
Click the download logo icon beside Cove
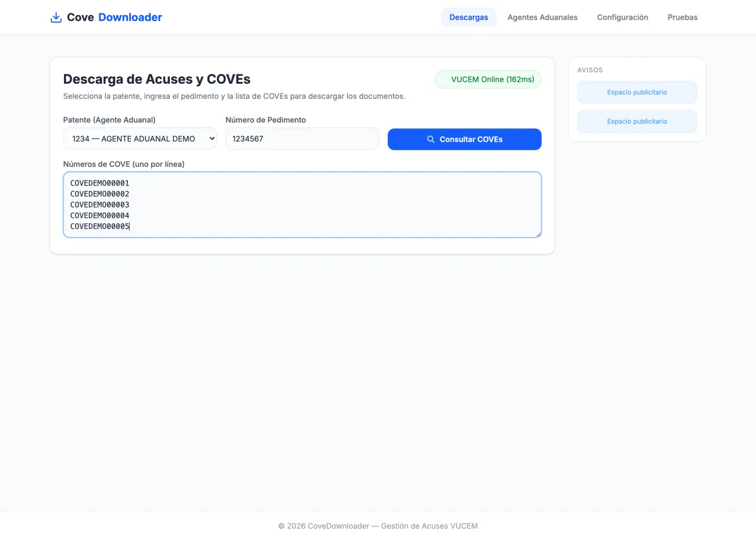(x=56, y=17)
